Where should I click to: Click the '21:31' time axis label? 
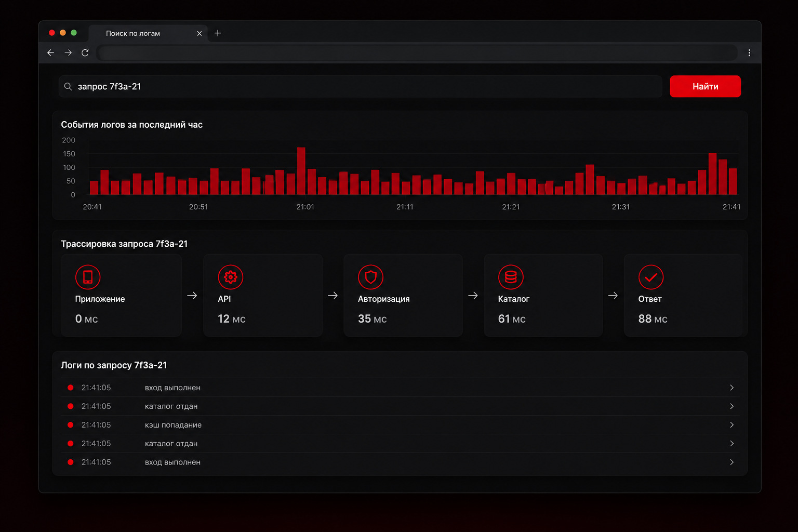pos(620,207)
